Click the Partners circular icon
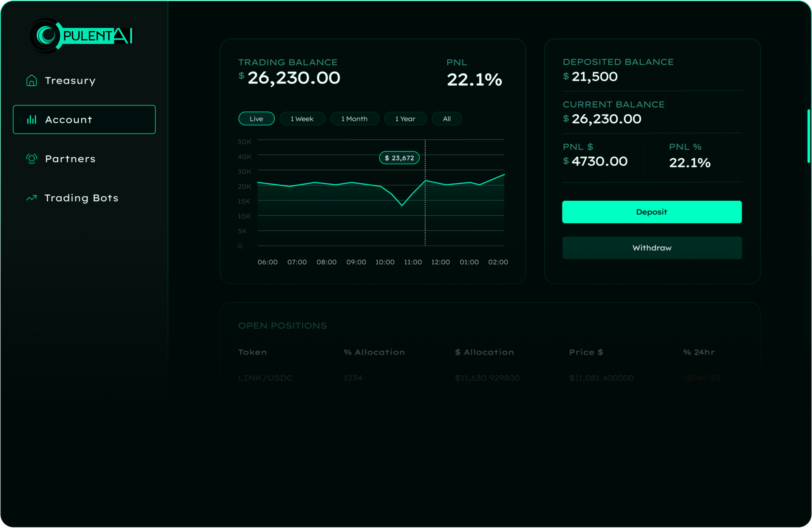The height and width of the screenshot is (528, 812). coord(31,158)
